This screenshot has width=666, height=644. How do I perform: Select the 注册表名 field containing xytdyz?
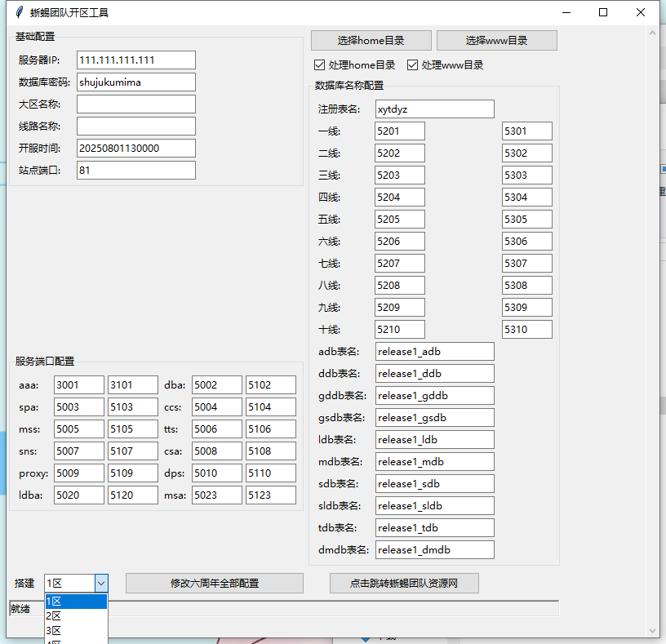click(x=434, y=109)
